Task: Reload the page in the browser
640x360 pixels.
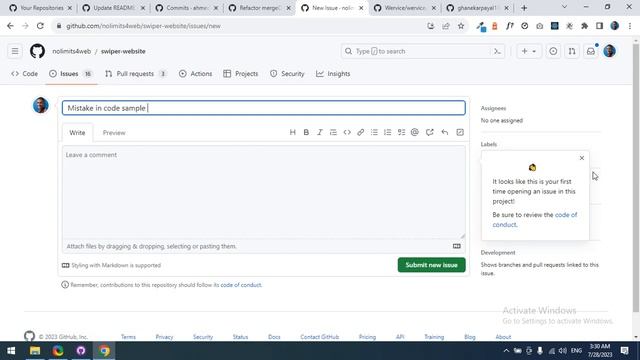Action: 40,26
